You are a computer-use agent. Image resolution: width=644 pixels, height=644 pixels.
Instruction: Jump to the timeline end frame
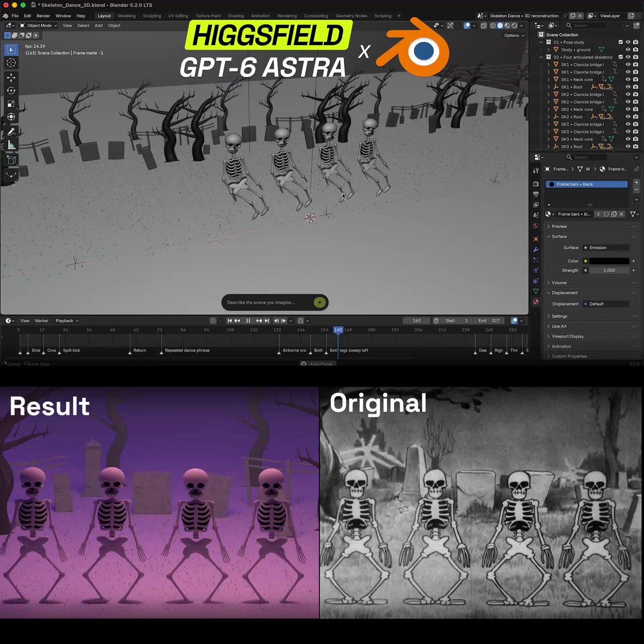(x=267, y=320)
